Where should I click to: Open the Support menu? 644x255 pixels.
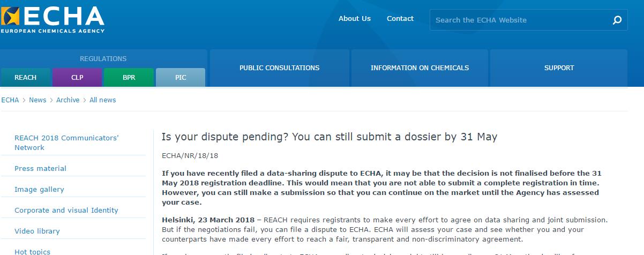point(559,68)
